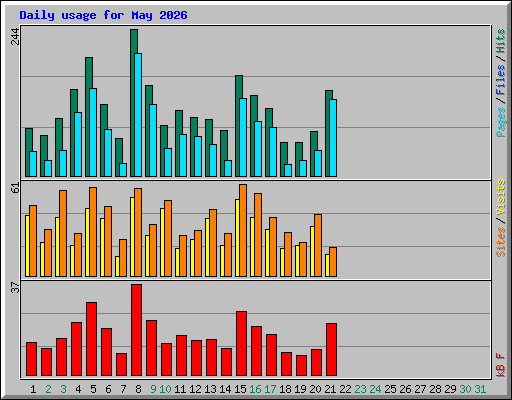Viewport: 512px width, 400px height.
Task: Select day 16 on the x-axis
Action: coord(255,389)
